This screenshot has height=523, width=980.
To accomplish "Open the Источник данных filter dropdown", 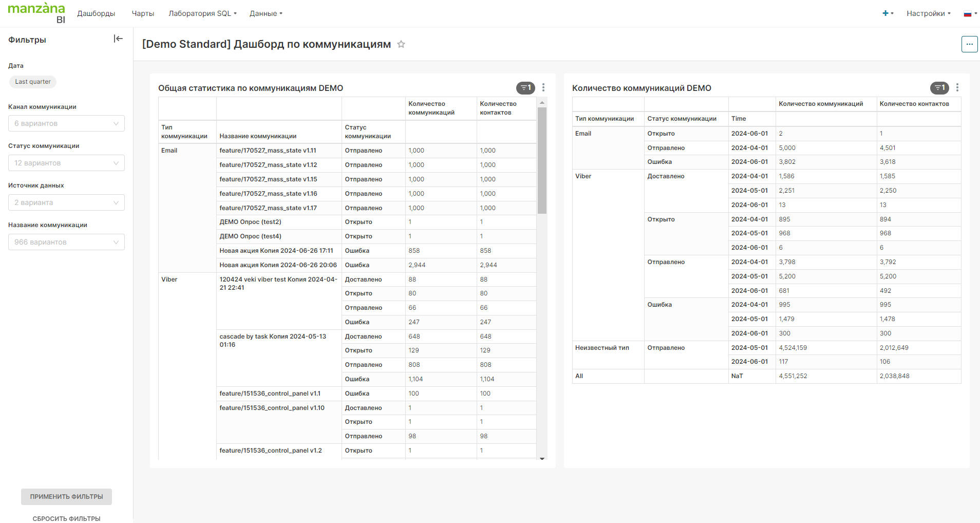I will (x=66, y=202).
